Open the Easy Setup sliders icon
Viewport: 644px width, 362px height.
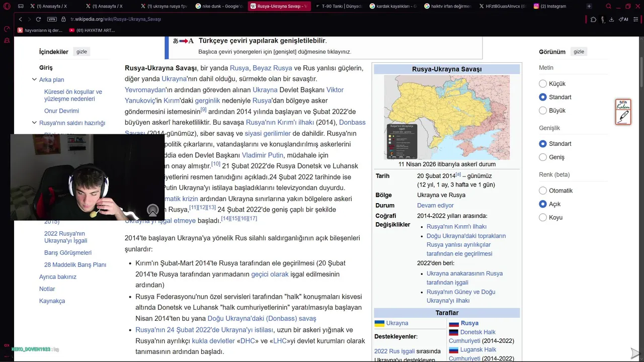click(x=635, y=19)
